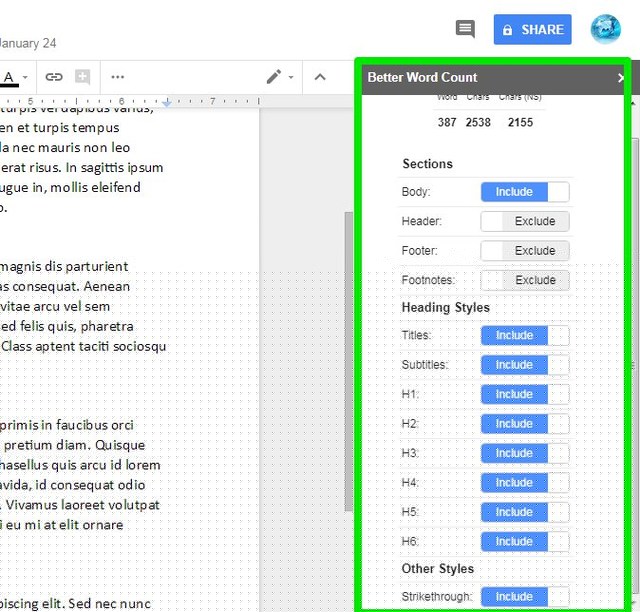Toggle the H3 include switch

[x=525, y=453]
